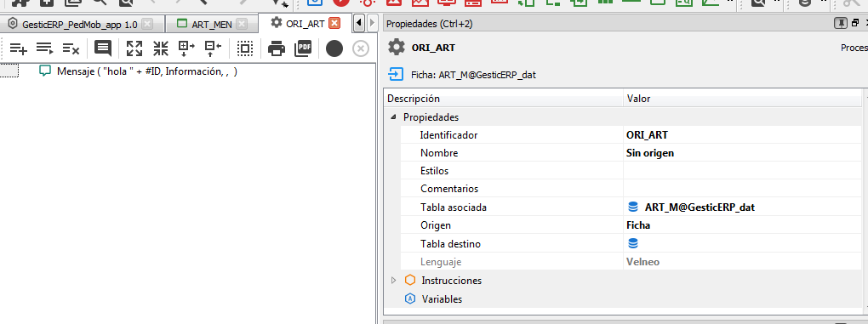Click the Comentarios property label

coord(449,189)
